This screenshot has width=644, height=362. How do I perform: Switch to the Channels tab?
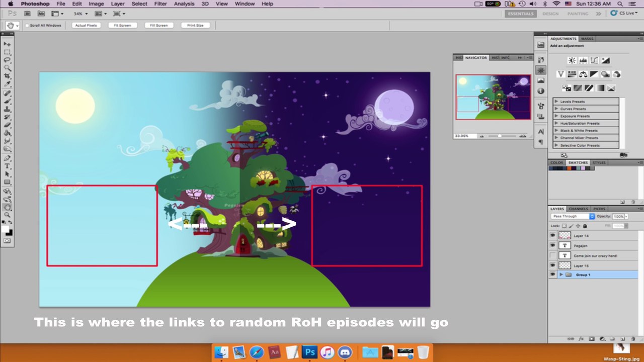[x=579, y=209]
